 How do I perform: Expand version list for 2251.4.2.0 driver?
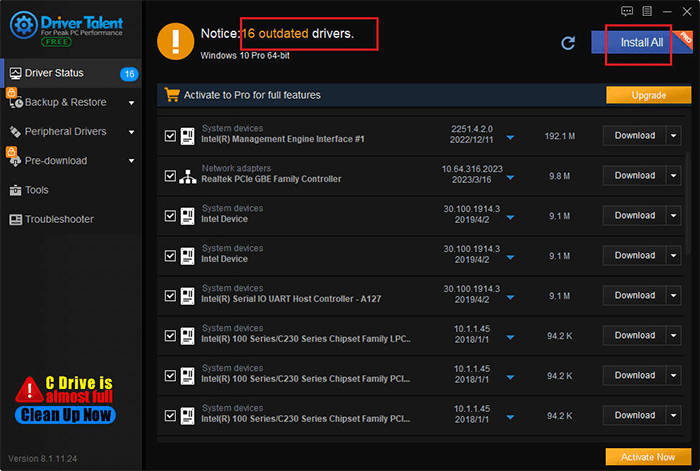(x=510, y=138)
